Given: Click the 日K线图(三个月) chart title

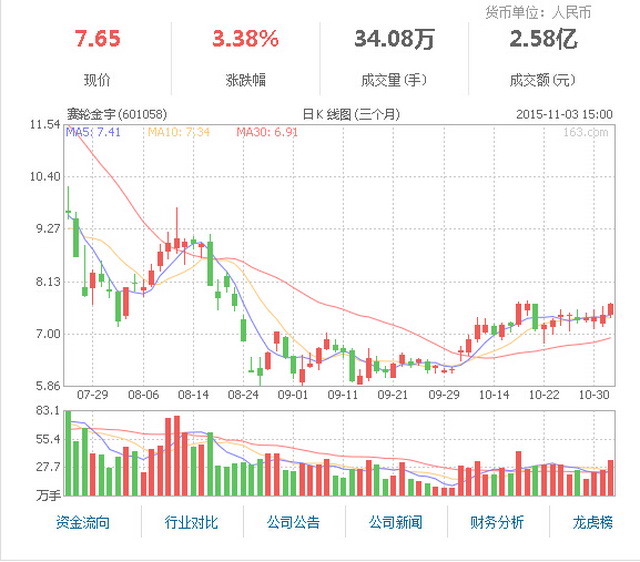Looking at the screenshot, I should pos(351,114).
